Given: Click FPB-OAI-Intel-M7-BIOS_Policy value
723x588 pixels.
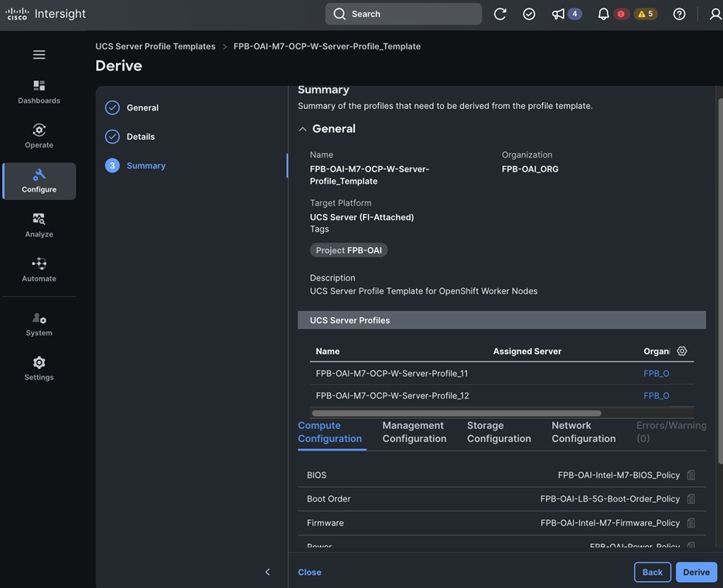Looking at the screenshot, I should pos(619,475).
